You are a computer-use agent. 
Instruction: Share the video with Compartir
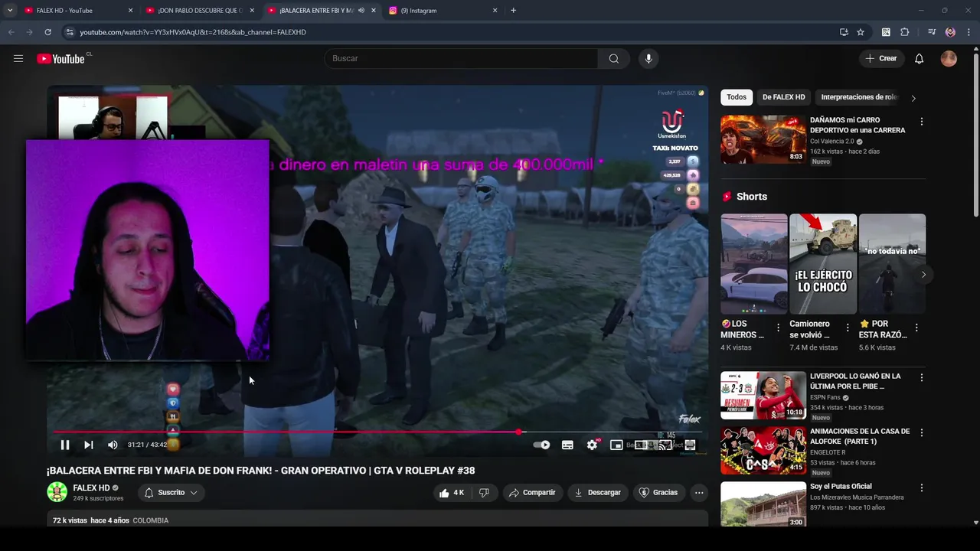pyautogui.click(x=532, y=493)
